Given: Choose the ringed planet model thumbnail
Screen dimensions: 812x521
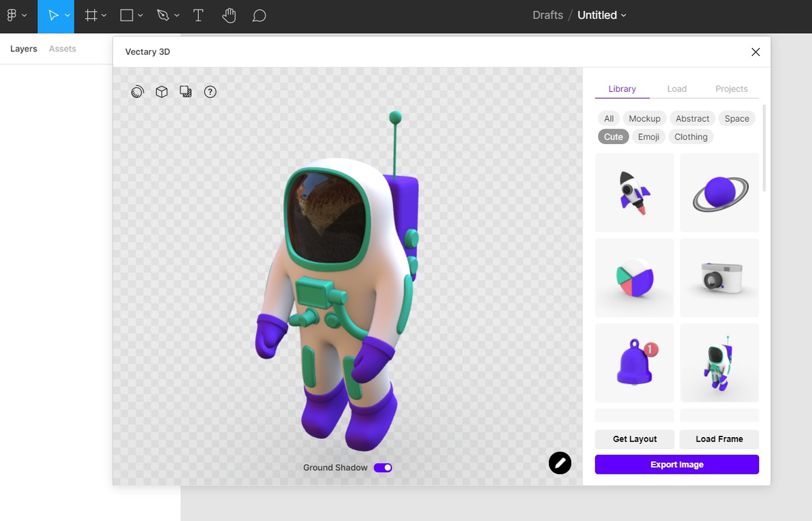Looking at the screenshot, I should (719, 192).
